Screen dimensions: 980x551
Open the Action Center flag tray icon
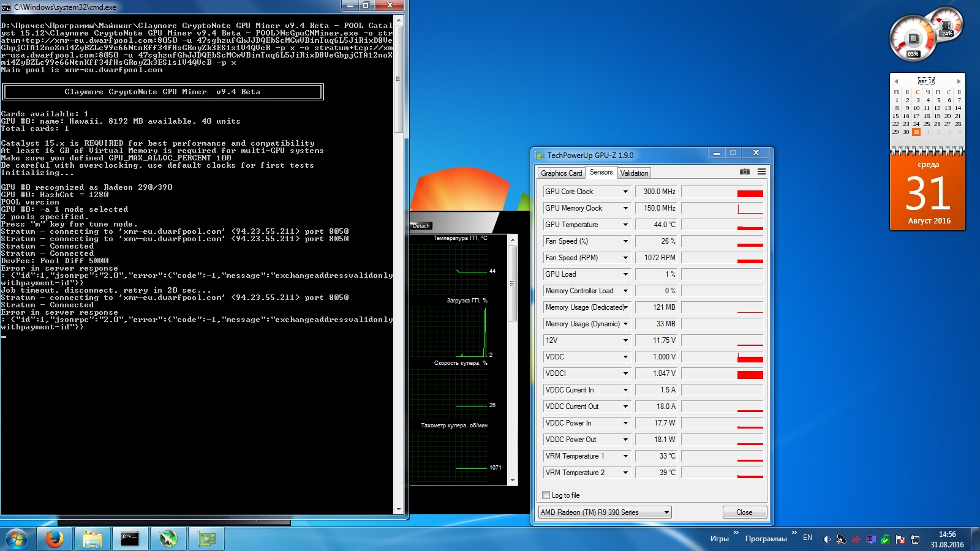click(x=900, y=539)
